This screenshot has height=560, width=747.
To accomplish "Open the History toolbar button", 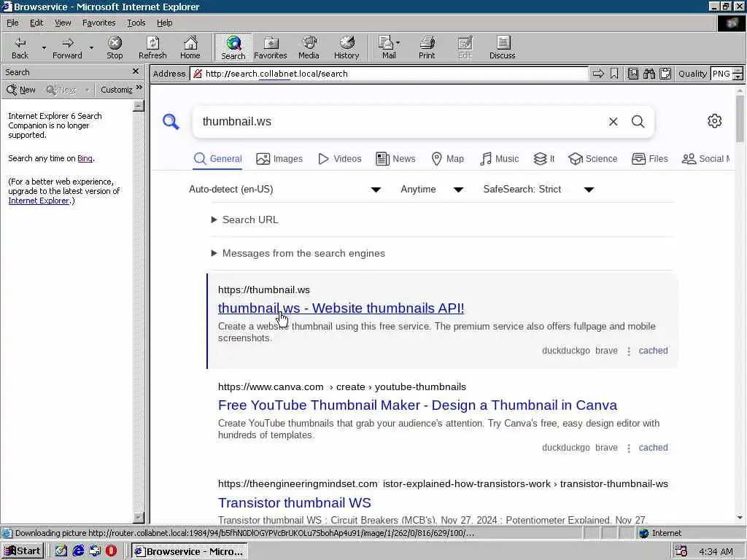I will point(347,47).
